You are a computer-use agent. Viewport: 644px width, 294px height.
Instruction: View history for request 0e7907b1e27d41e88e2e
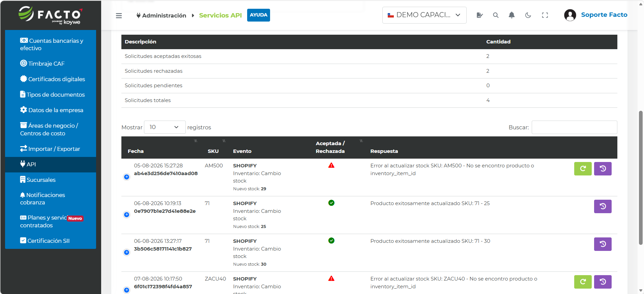pos(603,206)
